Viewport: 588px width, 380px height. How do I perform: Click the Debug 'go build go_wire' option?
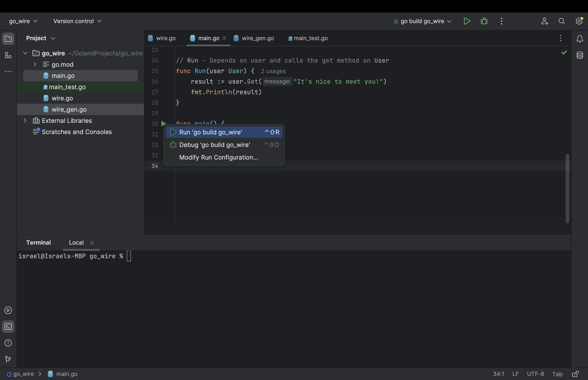[214, 144]
